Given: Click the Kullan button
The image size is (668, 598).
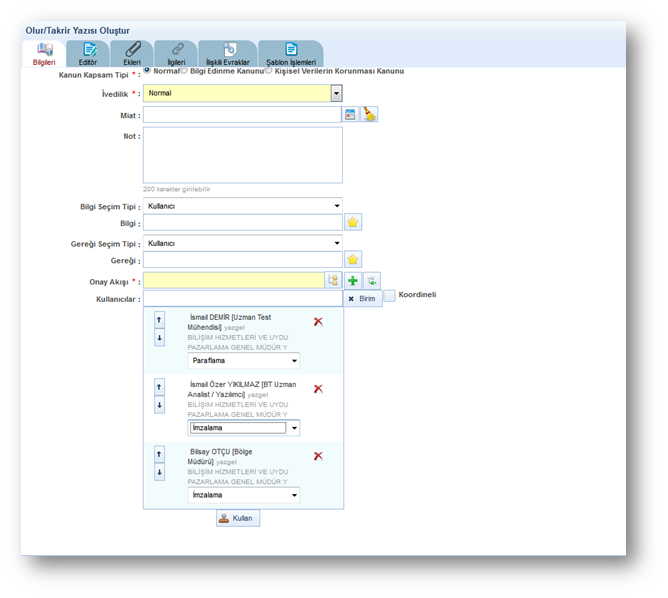Looking at the screenshot, I should coord(237,518).
